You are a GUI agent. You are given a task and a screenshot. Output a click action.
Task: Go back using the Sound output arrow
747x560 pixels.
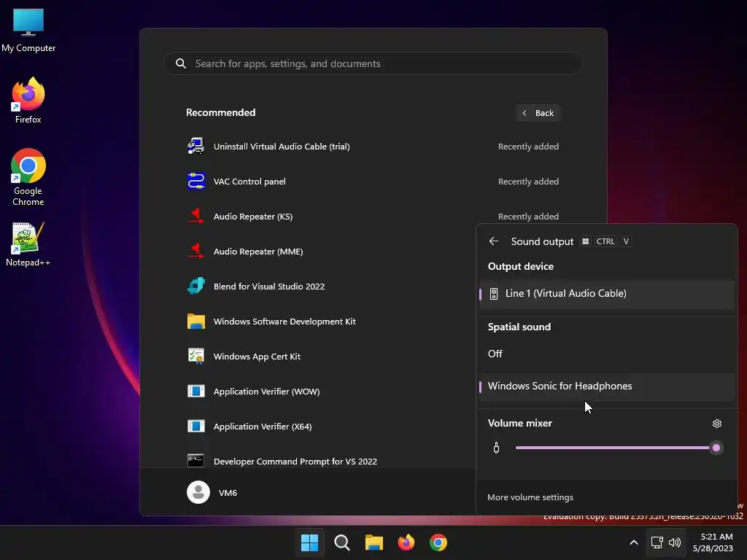click(494, 241)
